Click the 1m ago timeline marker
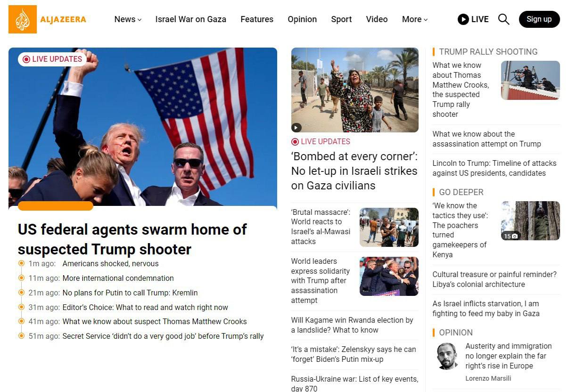The image size is (584, 392). (21, 264)
